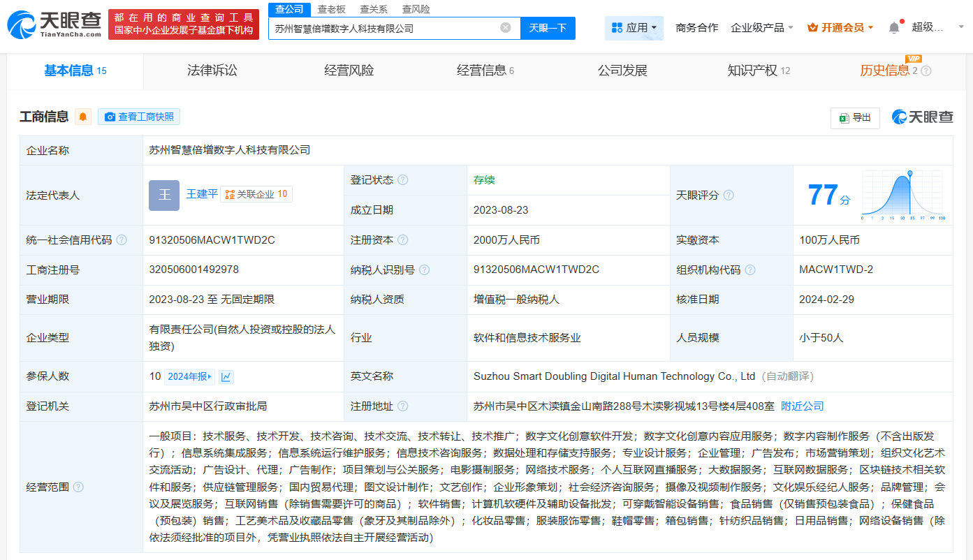Viewport: 973px width, 560px height.
Task: Expand the 开通会员 menu
Action: tap(840, 28)
